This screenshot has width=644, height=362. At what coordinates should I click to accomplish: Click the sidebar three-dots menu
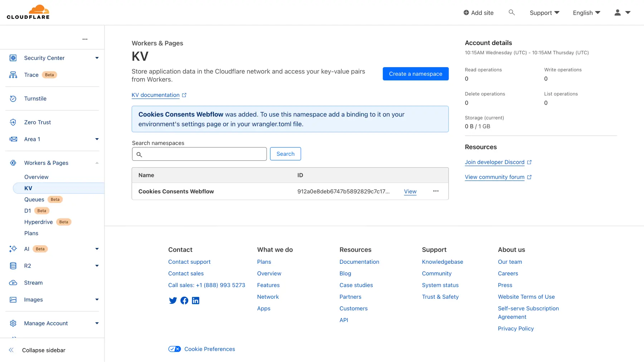[85, 39]
